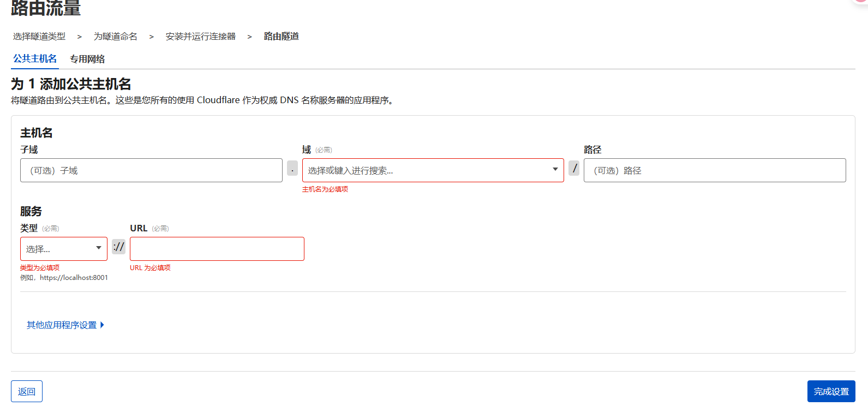Click the domain dropdown caret arrow
Image resolution: width=868 pixels, height=418 pixels.
(x=555, y=170)
